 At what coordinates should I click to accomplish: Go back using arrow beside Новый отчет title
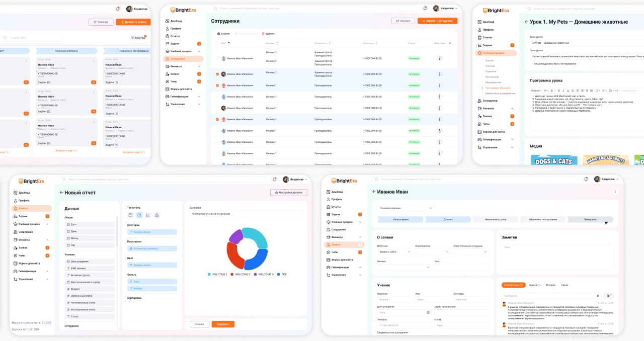point(61,192)
